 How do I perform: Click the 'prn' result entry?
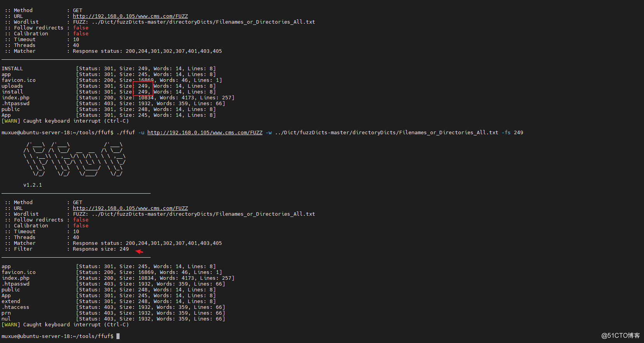pos(6,313)
